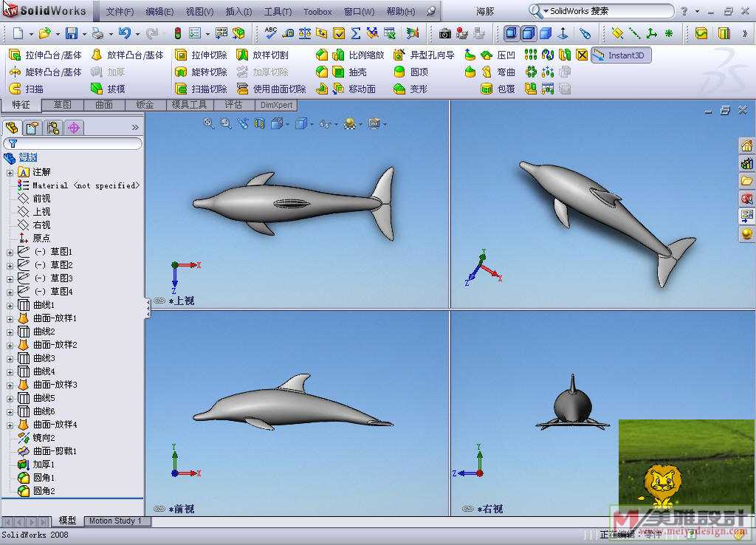This screenshot has height=545, width=756.
Task: Select 拉伸凸台/基体 extrude boss tool
Action: pos(46,55)
